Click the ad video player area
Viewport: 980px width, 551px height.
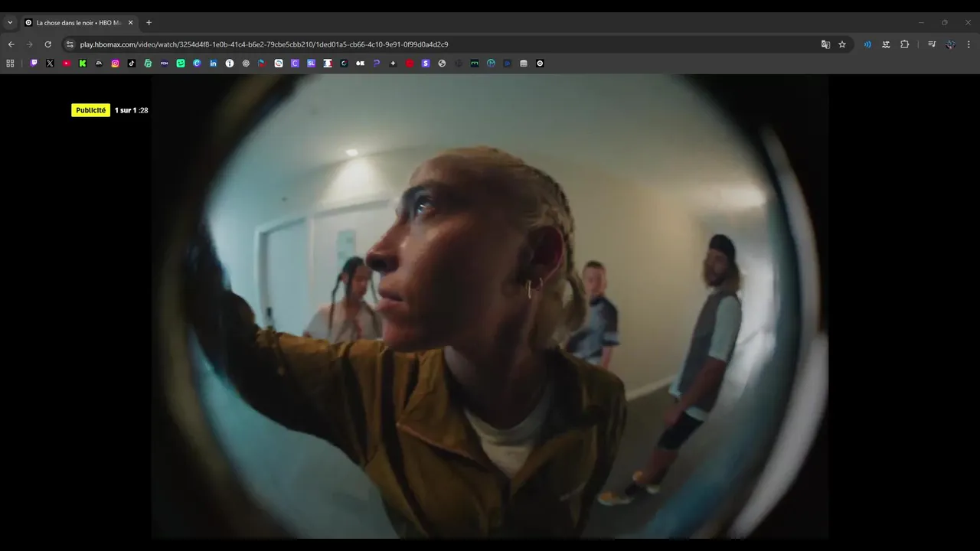point(490,306)
